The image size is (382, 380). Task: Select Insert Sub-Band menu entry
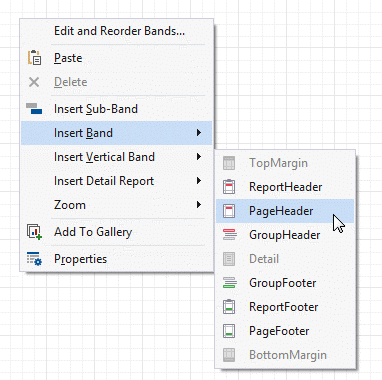[x=116, y=109]
